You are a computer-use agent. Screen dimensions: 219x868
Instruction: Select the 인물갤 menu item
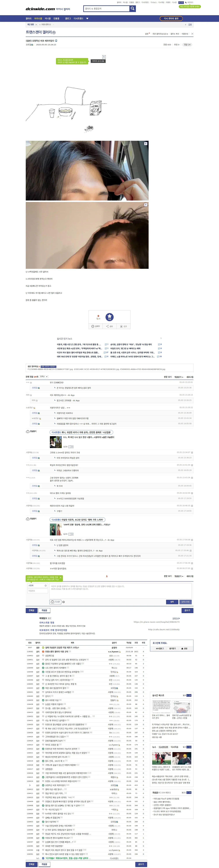point(56,19)
